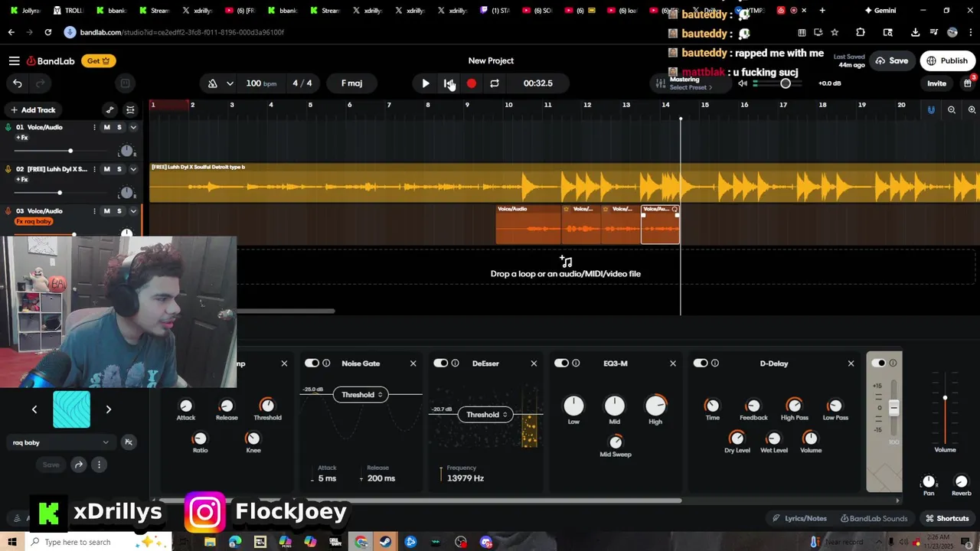Mute track 01 Voice/Audio
980x551 pixels.
107,127
